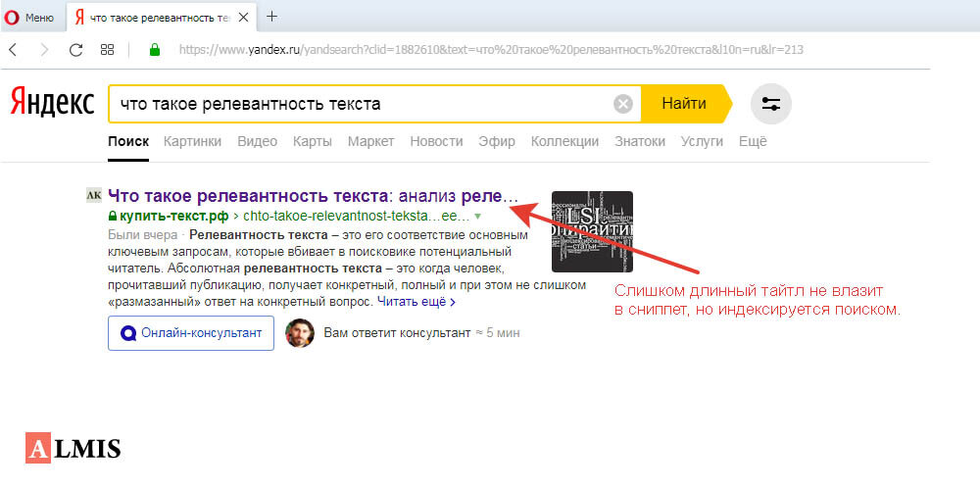The height and width of the screenshot is (490, 980).
Task: Open the Коллекции tab
Action: click(x=565, y=142)
